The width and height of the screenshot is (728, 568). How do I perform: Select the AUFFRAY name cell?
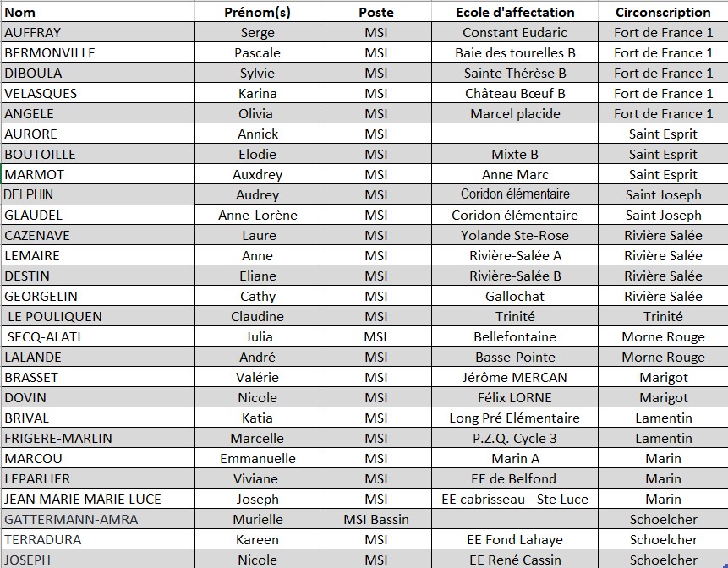click(x=98, y=32)
